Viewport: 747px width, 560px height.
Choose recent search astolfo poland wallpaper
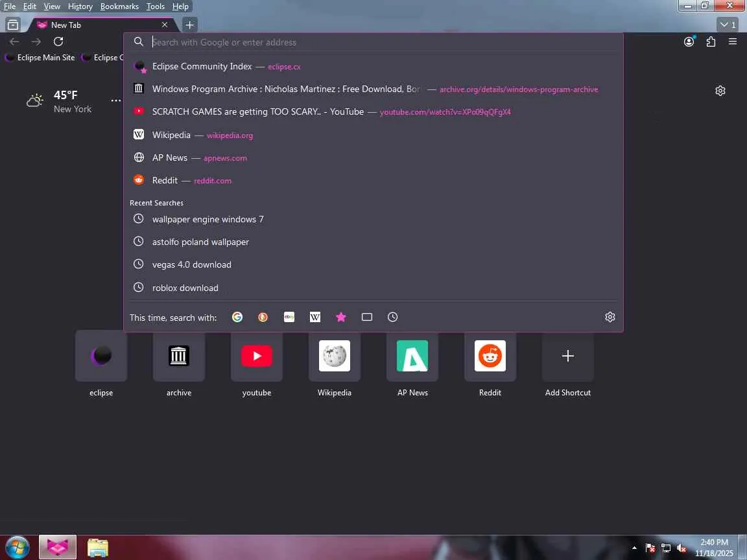point(373,242)
